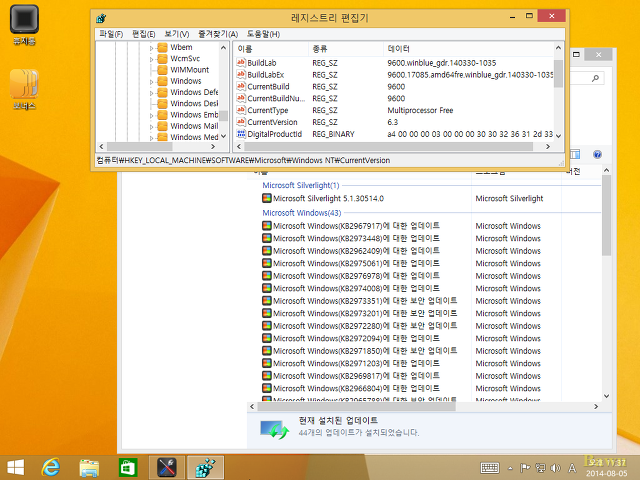Viewport: 640px width, 480px height.
Task: Select the KB2972280 security update row
Action: pyautogui.click(x=431, y=326)
